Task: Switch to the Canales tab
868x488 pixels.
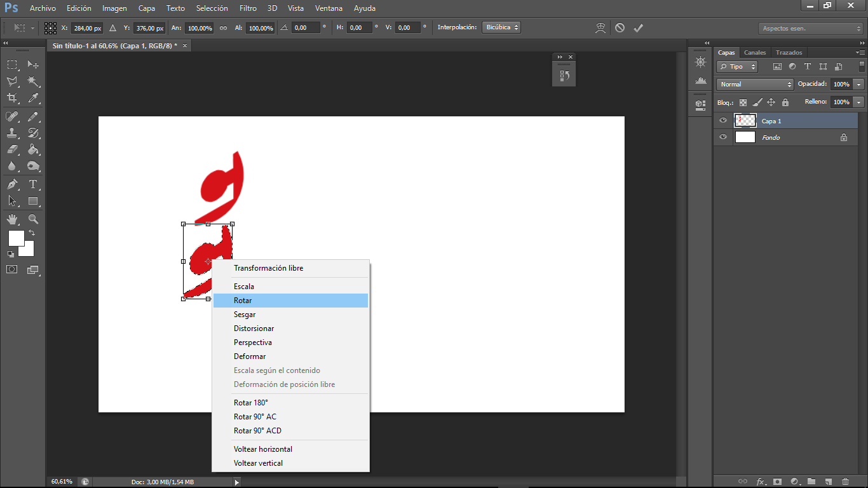Action: (x=755, y=53)
